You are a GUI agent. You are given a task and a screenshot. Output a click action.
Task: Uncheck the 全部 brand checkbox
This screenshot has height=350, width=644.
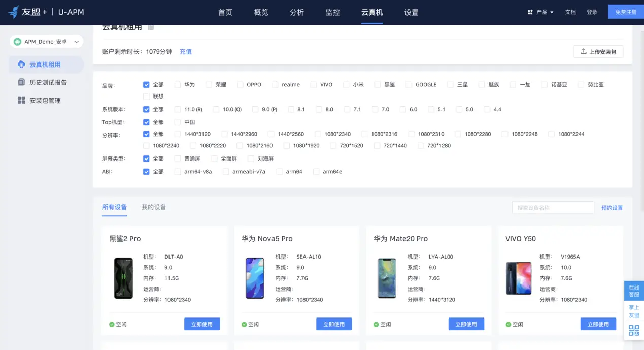click(146, 85)
